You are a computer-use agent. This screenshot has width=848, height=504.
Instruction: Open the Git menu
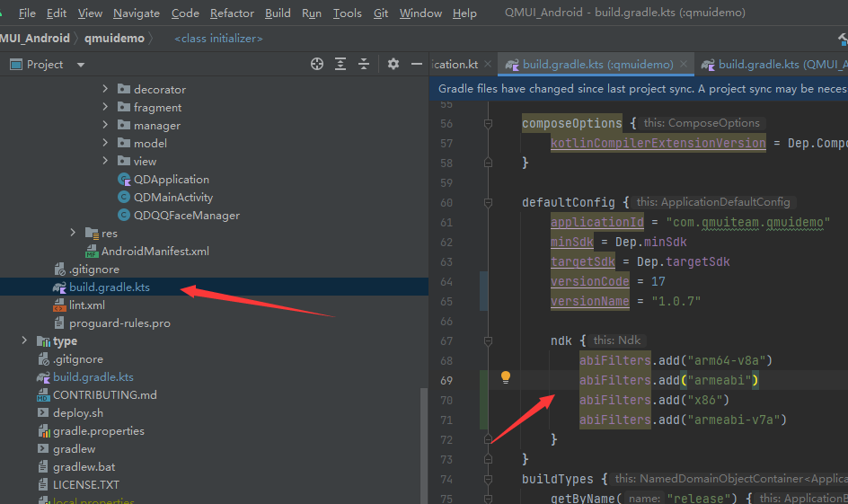coord(381,13)
